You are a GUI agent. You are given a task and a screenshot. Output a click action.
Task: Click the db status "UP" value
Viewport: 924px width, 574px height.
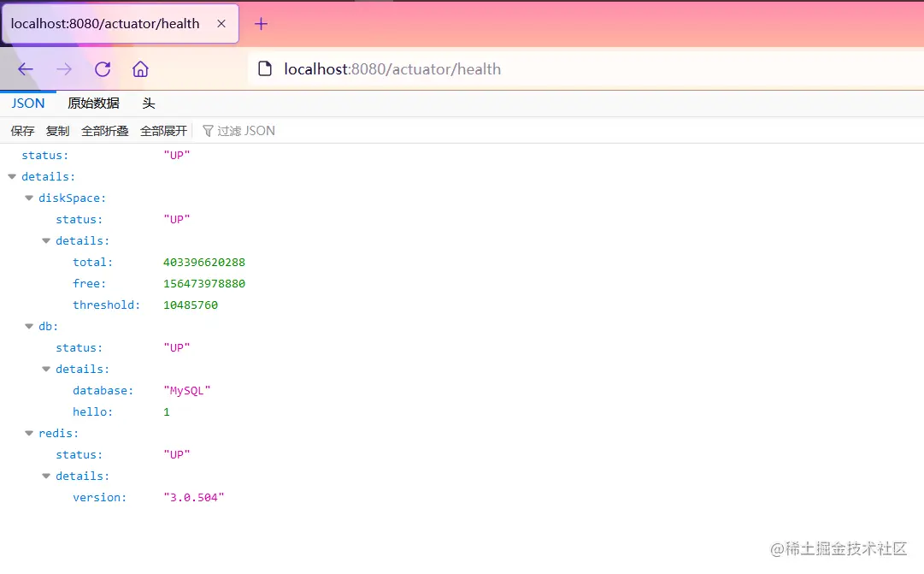click(x=177, y=348)
